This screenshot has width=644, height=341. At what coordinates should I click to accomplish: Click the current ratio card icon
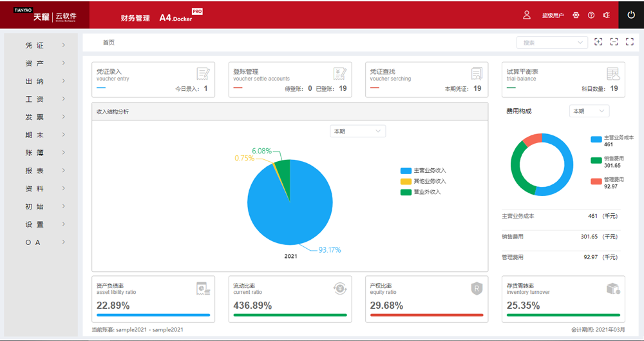pos(340,289)
